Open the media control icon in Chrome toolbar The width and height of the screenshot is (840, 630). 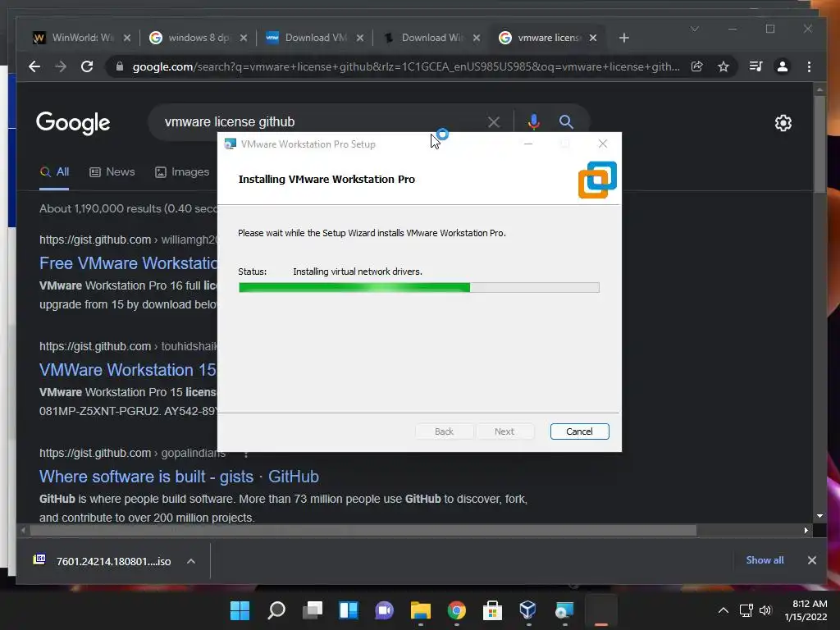point(756,66)
